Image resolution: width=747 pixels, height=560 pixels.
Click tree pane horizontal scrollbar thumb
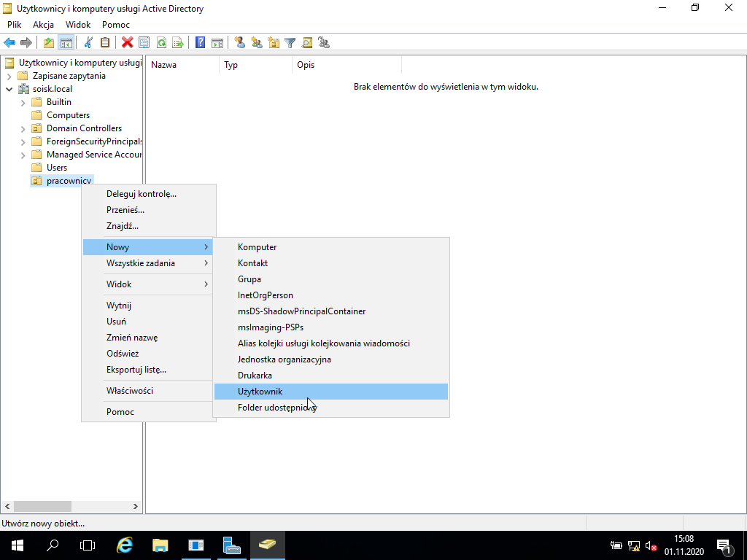coord(42,506)
